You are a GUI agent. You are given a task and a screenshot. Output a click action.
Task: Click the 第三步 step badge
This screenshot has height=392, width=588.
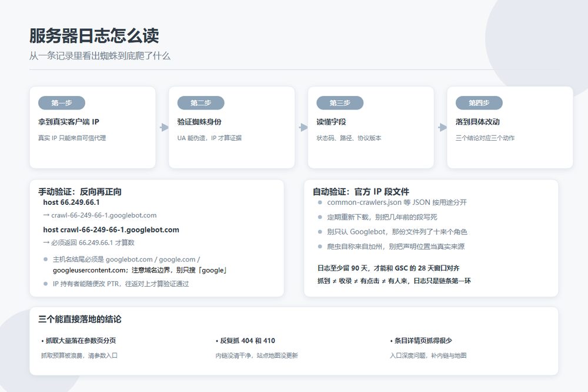(340, 103)
